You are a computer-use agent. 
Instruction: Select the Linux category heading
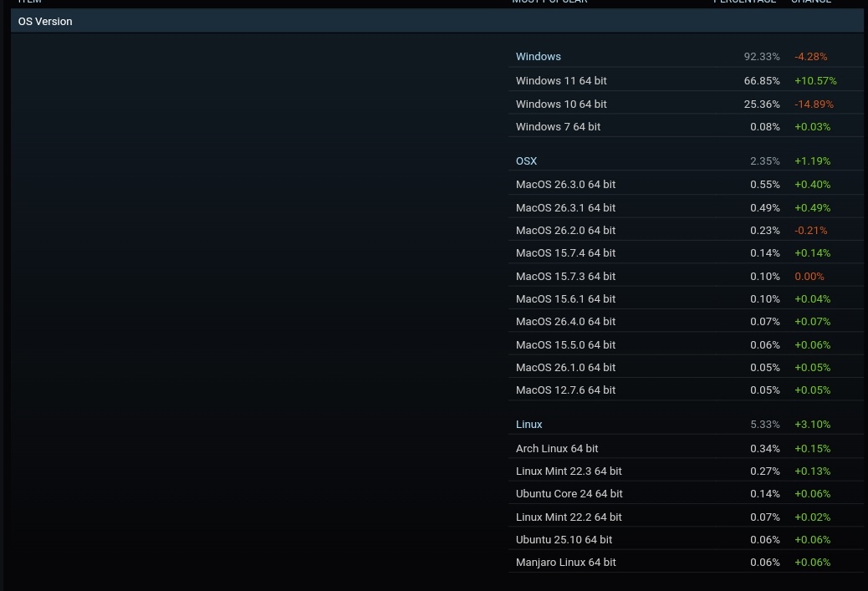[528, 425]
